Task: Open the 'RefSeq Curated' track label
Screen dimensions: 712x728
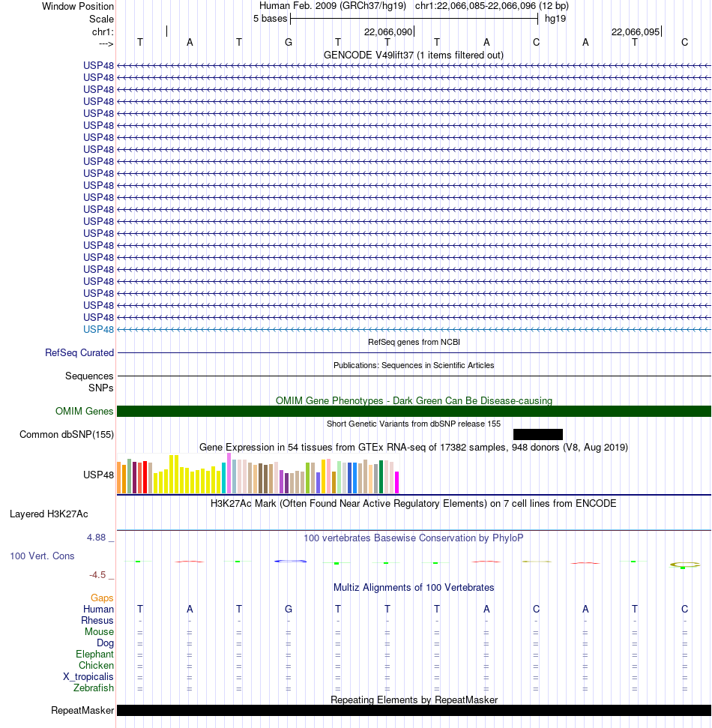Action: coord(79,353)
